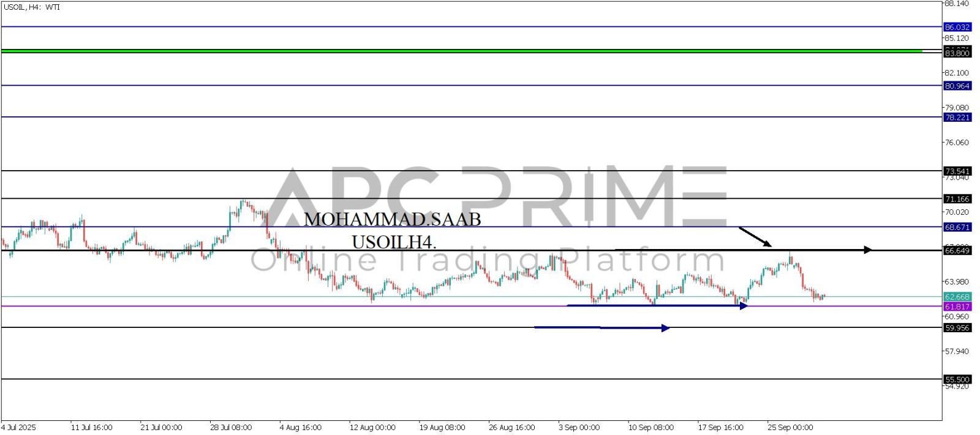Click the current price 62.668 label
Viewport: 980px width, 435px height.
point(957,297)
